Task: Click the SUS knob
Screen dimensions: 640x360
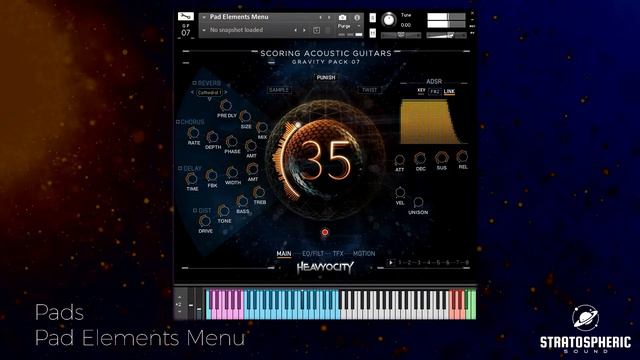Action: 441,157
